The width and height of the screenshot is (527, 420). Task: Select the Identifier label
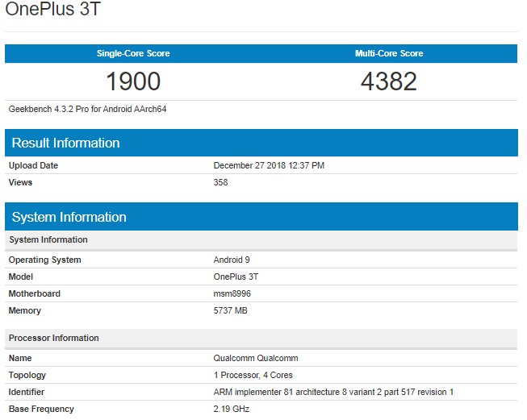click(27, 392)
